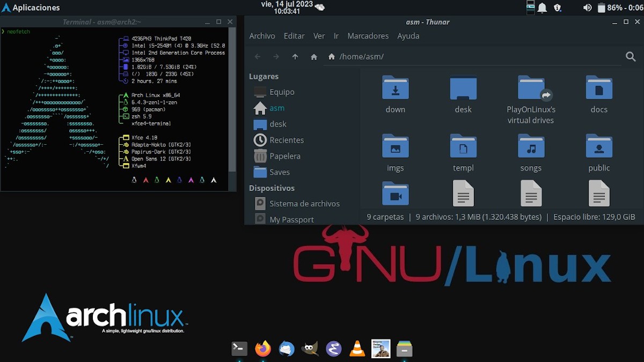This screenshot has width=644, height=362.
Task: Launch Thunderbird from the dock
Action: (x=287, y=349)
